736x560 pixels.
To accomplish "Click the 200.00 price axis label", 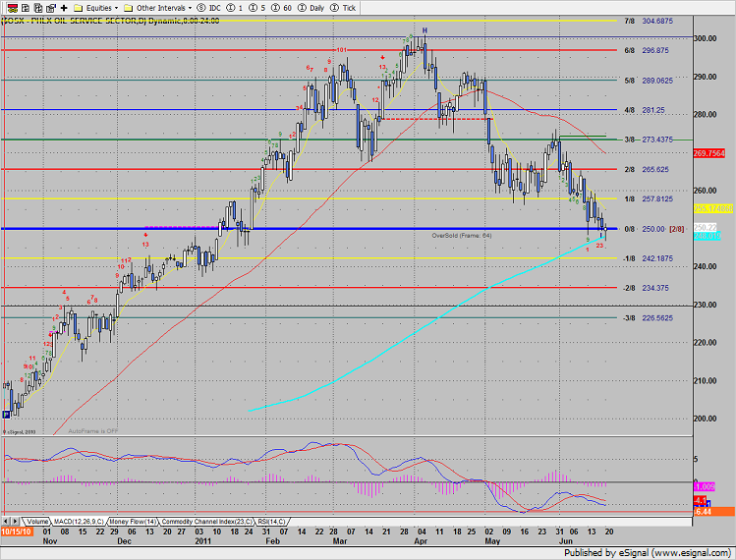I will [706, 419].
